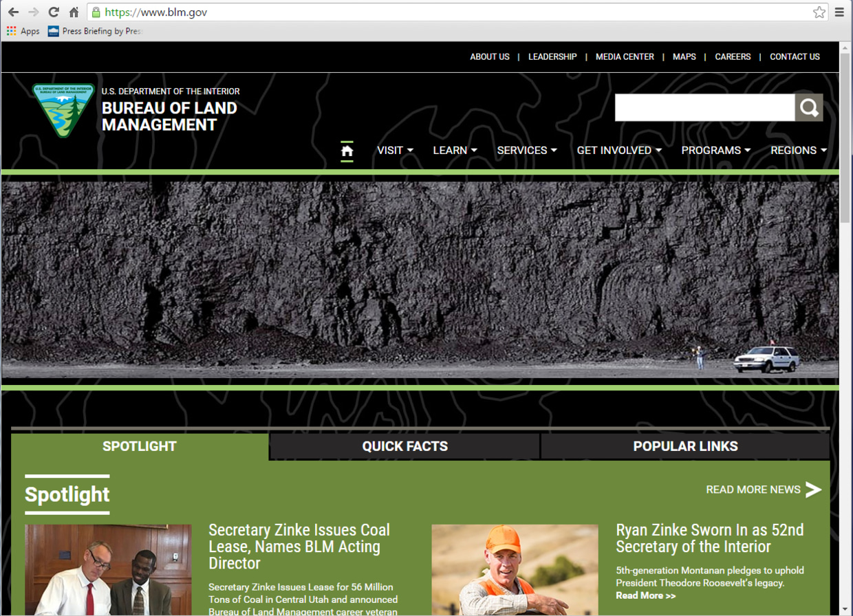
Task: Click the magnifying glass search button
Action: click(x=809, y=107)
